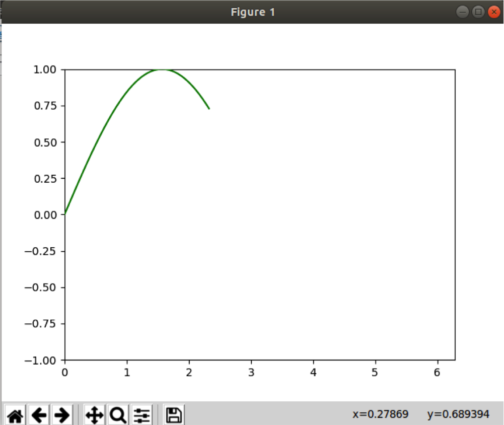Click the y-axis label −1.00

[40, 361]
